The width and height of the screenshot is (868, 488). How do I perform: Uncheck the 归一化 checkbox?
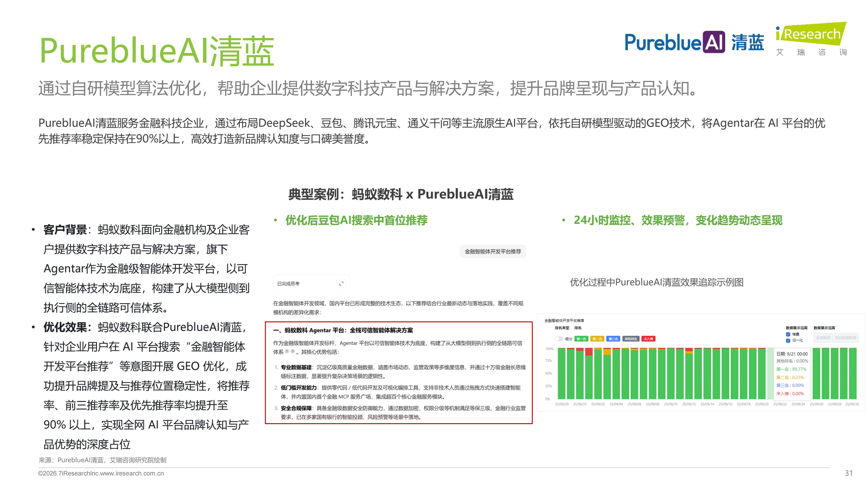(x=788, y=341)
